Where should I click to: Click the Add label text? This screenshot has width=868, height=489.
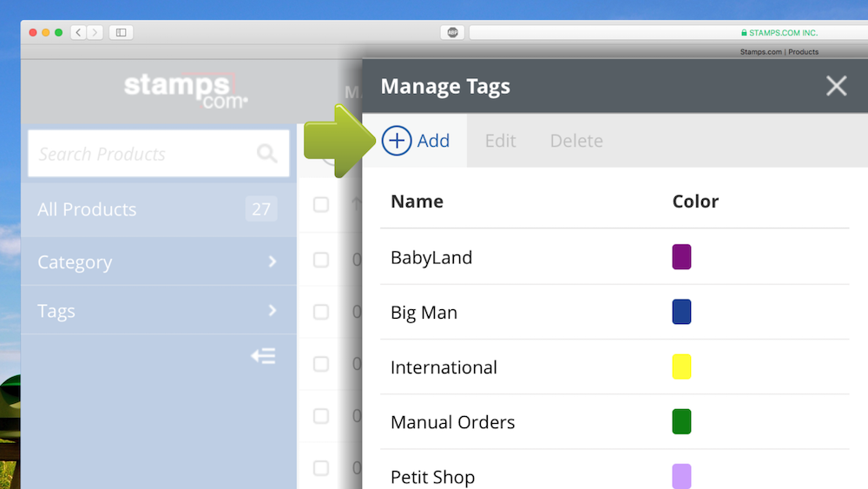click(433, 141)
